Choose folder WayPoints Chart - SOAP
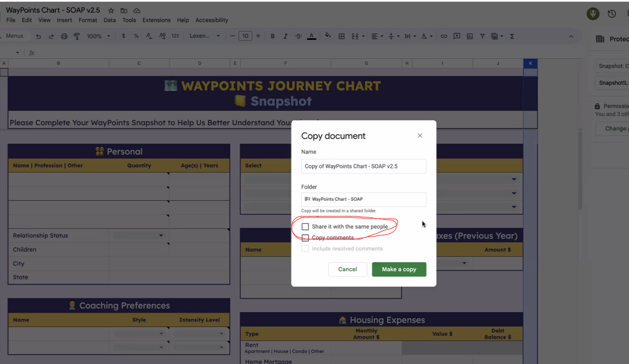The height and width of the screenshot is (364, 629). tap(364, 199)
